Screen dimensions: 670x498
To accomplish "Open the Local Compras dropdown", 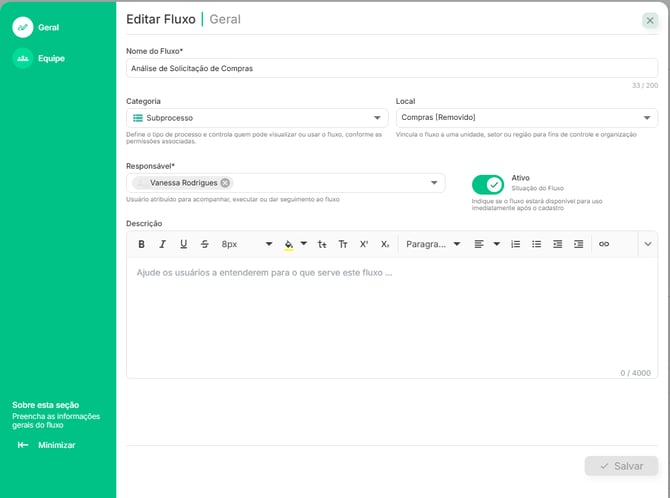I will [526, 118].
